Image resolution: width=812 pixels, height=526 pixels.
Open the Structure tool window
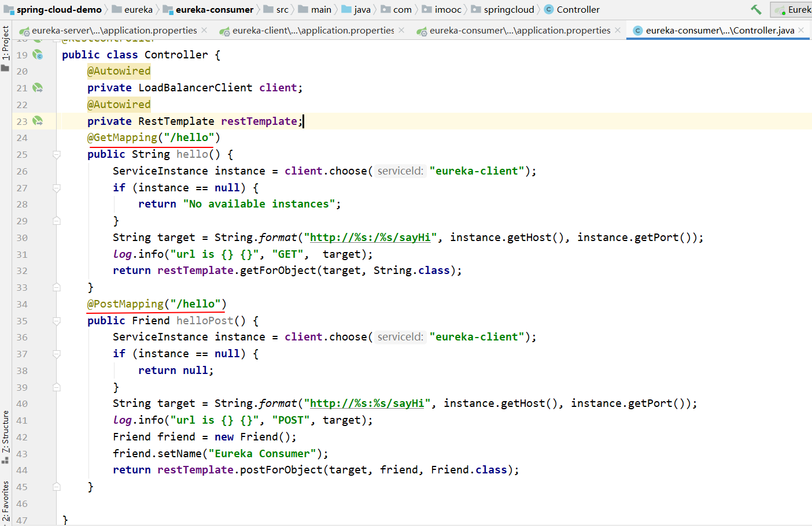(5, 437)
